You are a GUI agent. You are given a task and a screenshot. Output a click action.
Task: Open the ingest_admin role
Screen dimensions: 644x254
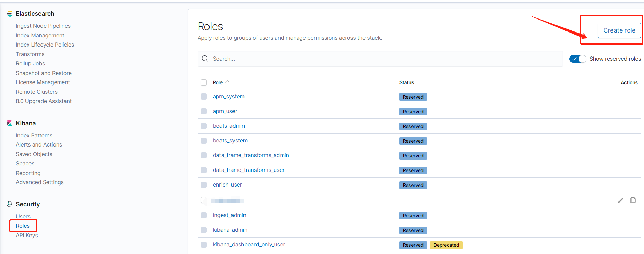(229, 215)
